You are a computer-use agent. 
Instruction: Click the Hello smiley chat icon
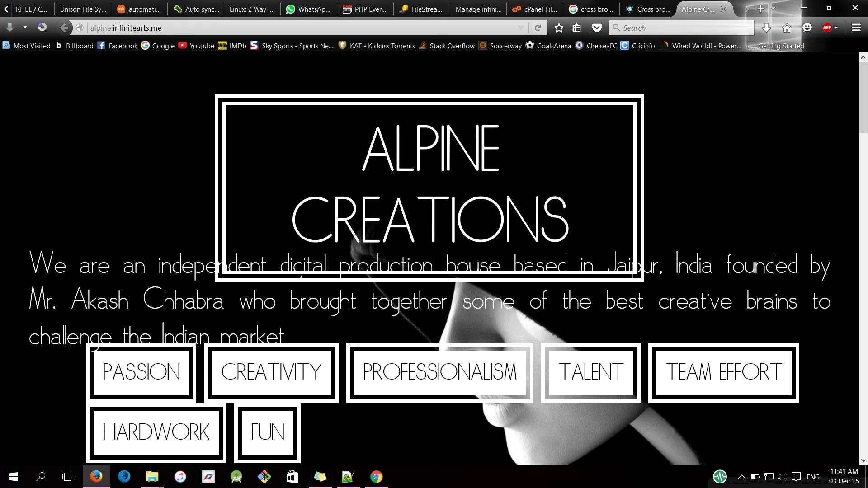807,28
